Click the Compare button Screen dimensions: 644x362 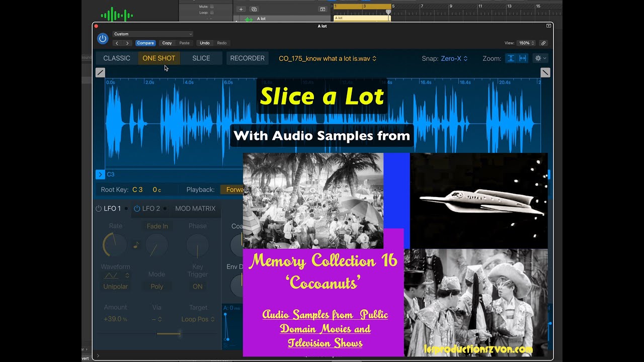(145, 43)
